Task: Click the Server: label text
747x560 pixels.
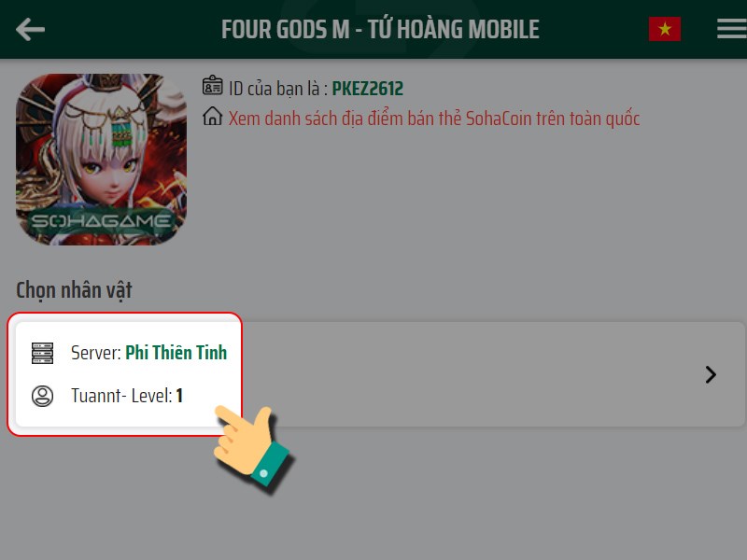Action: tap(96, 353)
